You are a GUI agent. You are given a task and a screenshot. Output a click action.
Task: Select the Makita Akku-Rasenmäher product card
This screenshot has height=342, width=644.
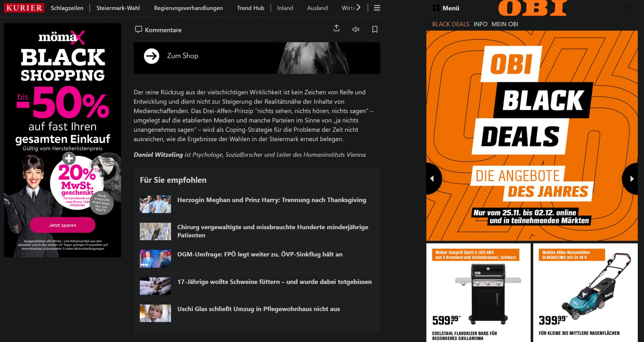coord(585,292)
